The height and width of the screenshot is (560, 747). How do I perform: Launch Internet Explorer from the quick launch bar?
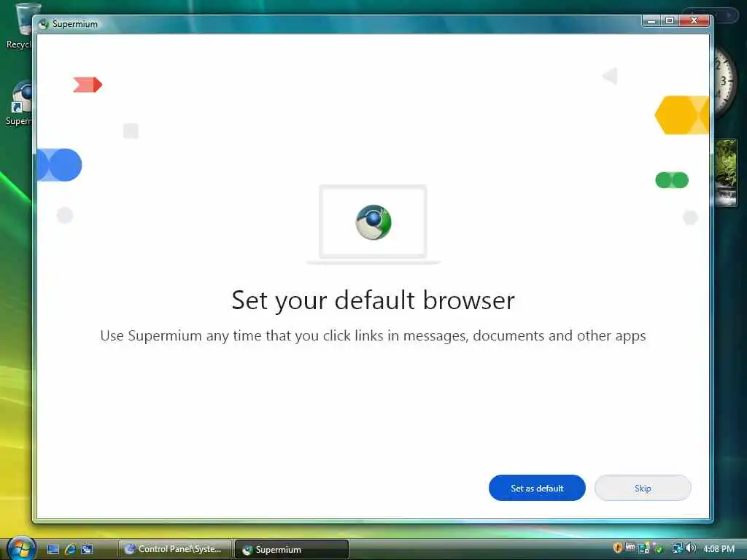70,549
